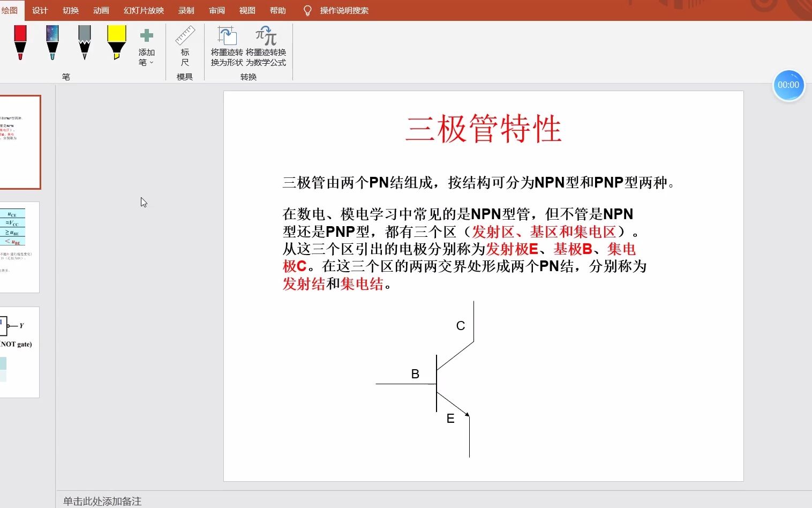Click the slide title 三极管特性
The width and height of the screenshot is (812, 508).
[x=483, y=129]
